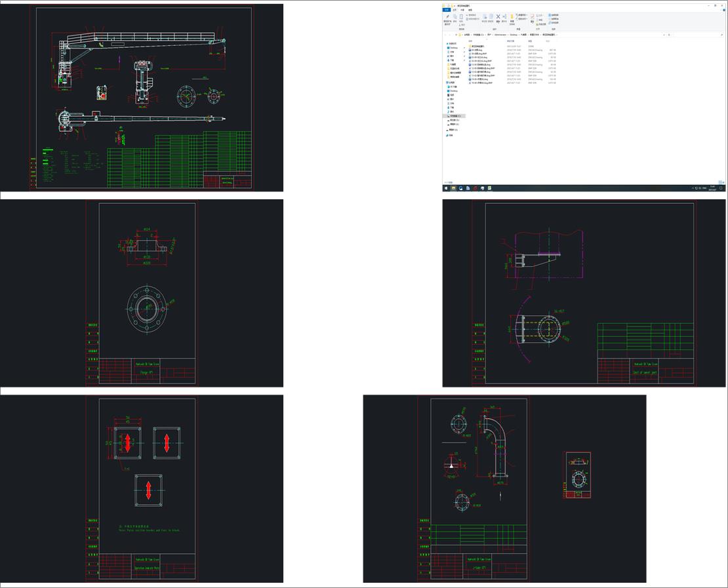Open the notification center icon in taskbar
This screenshot has width=728, height=588.
721,188
